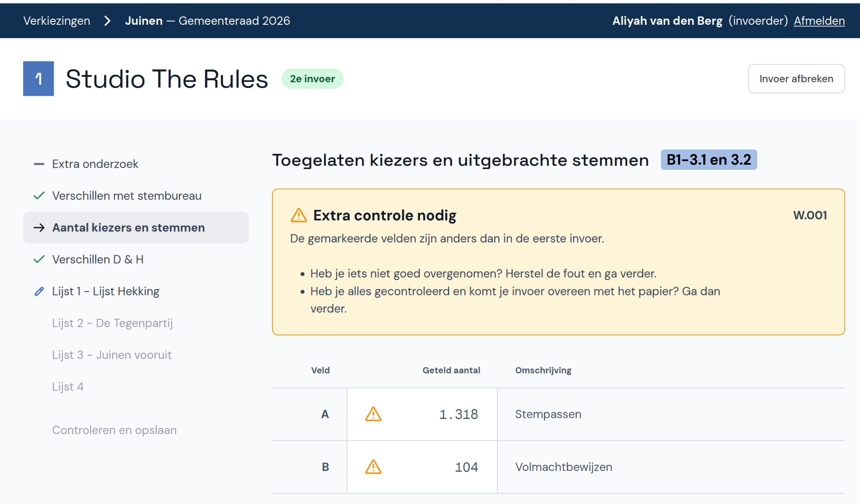Click the checkmark beside Verschillen D & H
This screenshot has width=860, height=504.
[x=39, y=259]
